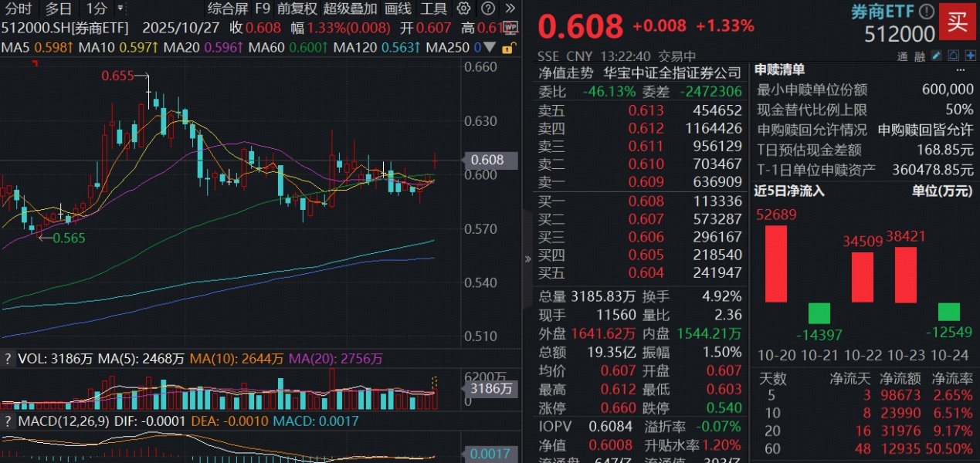This screenshot has height=463, width=980.
Task: Click 卖四 ask price 0.612
Action: 646,128
